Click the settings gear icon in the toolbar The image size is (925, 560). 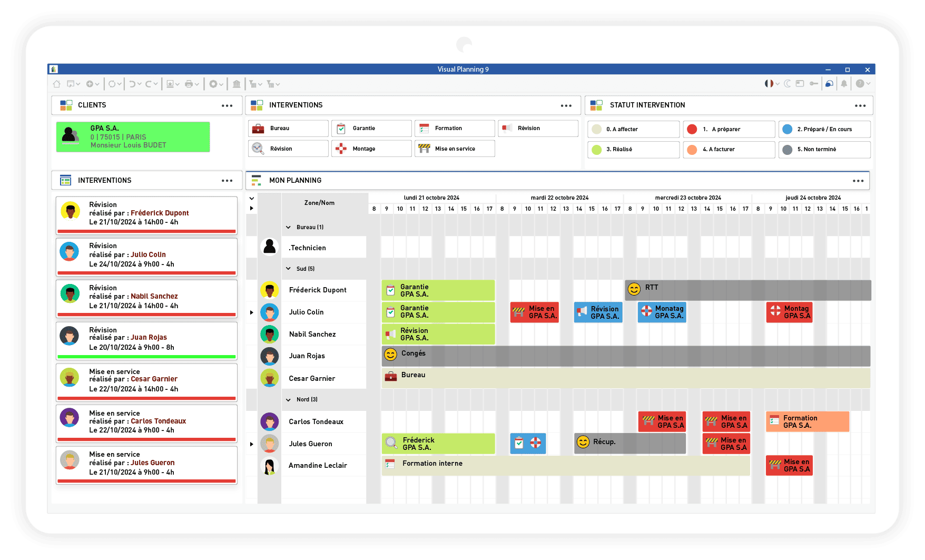213,84
